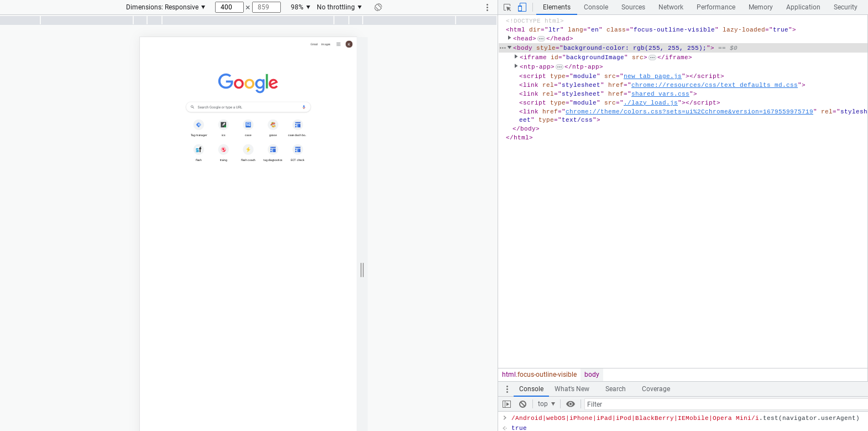The image size is (868, 431).
Task: Open the Gmail link
Action: [x=314, y=44]
